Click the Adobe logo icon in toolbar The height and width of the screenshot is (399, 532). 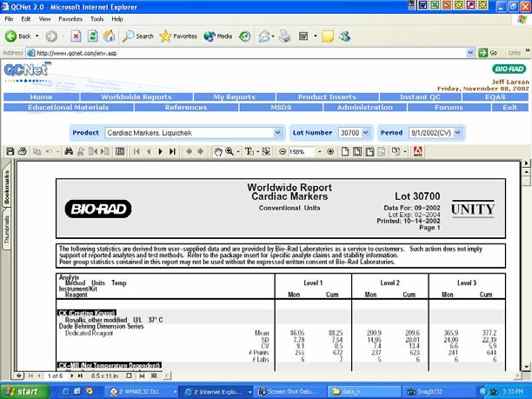pos(418,151)
